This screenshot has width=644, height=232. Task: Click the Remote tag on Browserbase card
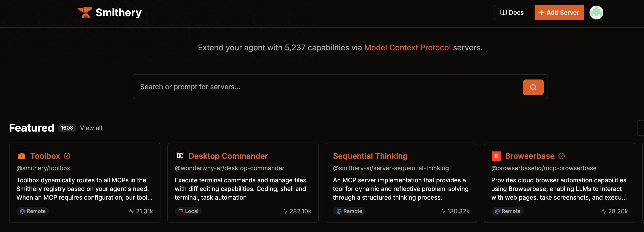[x=508, y=211]
